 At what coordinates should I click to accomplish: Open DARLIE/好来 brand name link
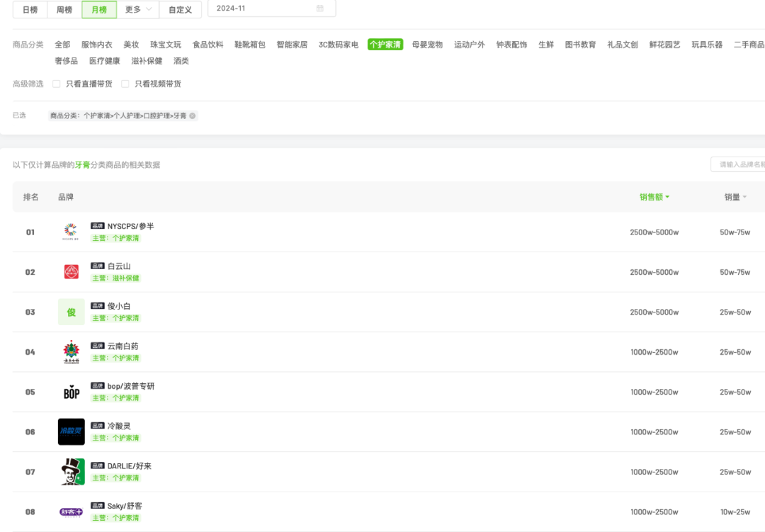pyautogui.click(x=130, y=466)
